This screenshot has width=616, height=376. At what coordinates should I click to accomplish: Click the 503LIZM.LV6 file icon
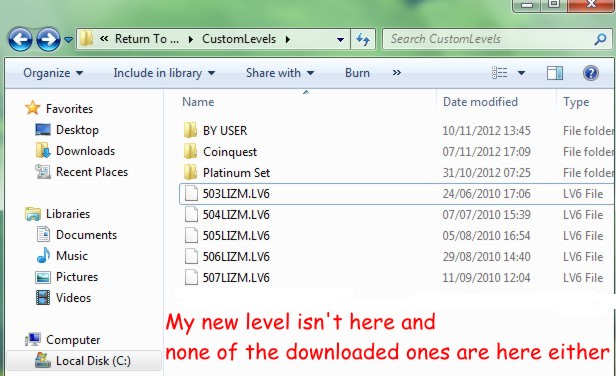(x=191, y=193)
